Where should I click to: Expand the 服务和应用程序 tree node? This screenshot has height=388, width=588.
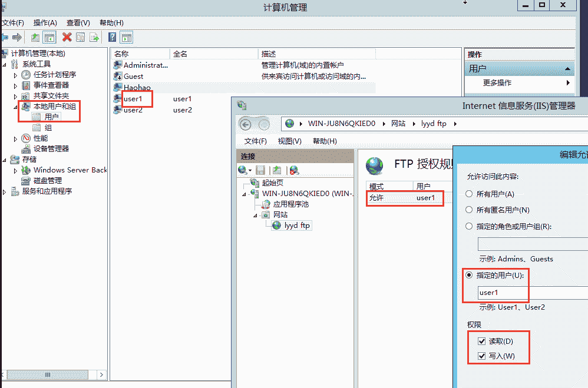click(5, 191)
